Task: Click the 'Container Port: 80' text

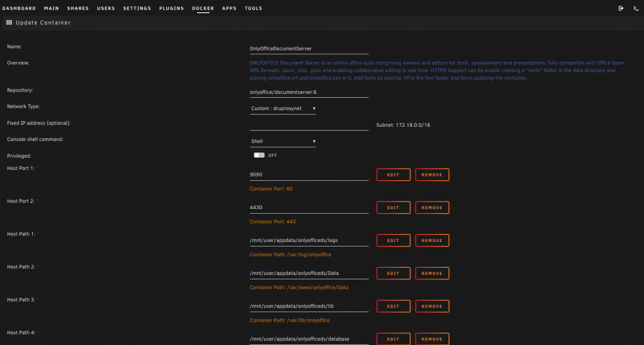Action: coord(271,189)
